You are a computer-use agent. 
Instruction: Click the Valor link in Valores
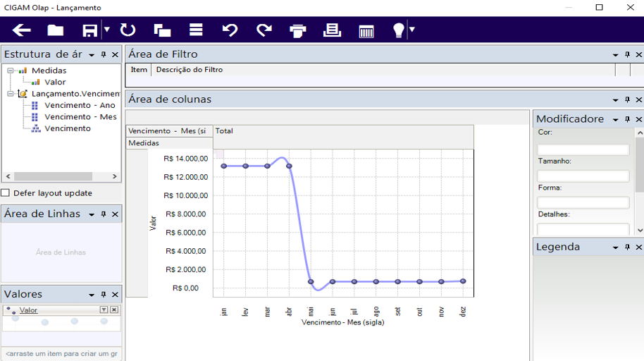click(28, 310)
